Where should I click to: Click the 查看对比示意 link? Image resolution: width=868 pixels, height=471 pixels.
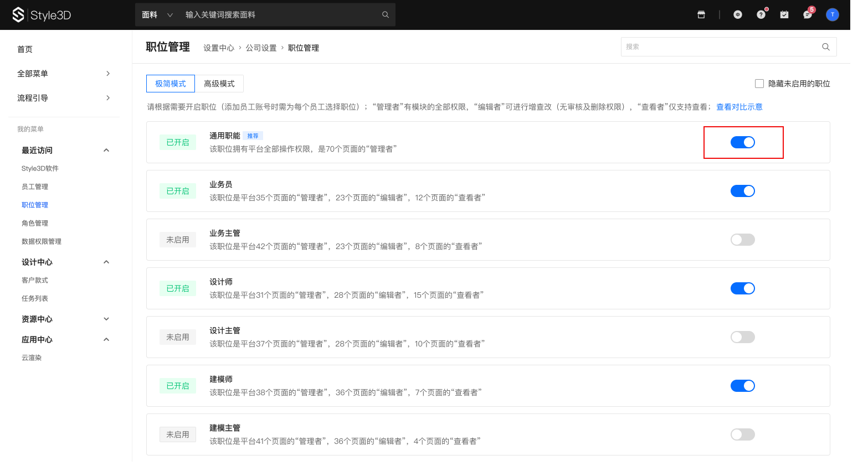tap(739, 107)
